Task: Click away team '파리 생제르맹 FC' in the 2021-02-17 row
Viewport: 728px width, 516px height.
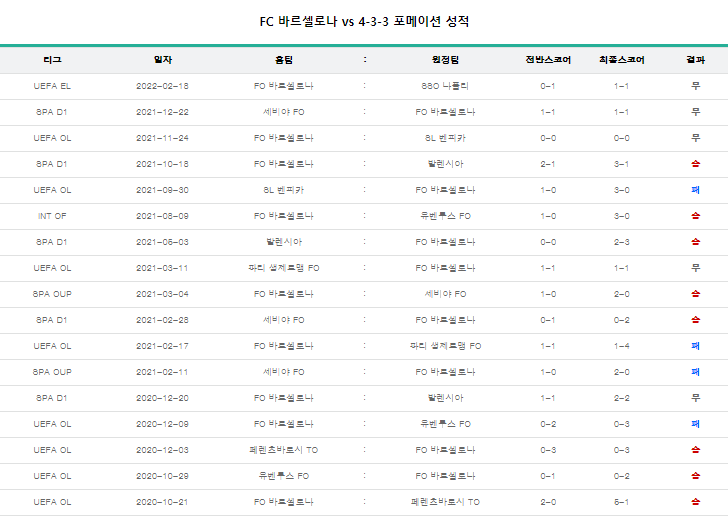Action: tap(445, 346)
